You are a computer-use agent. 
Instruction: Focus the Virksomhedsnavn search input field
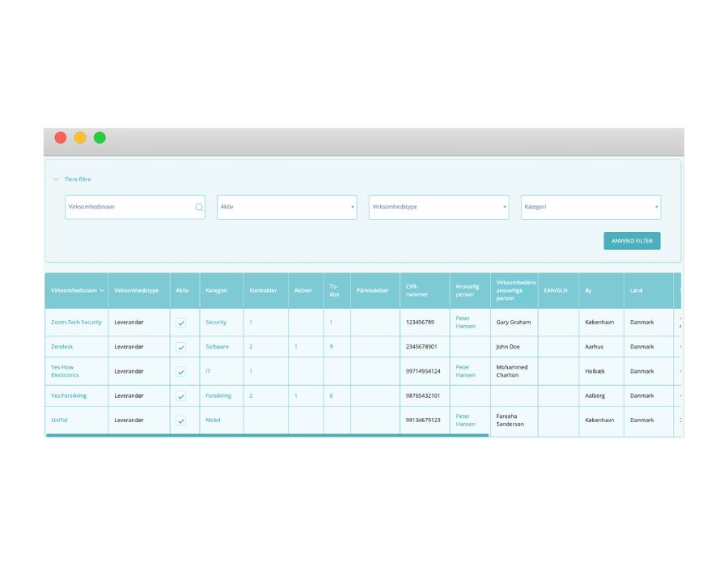(x=128, y=207)
